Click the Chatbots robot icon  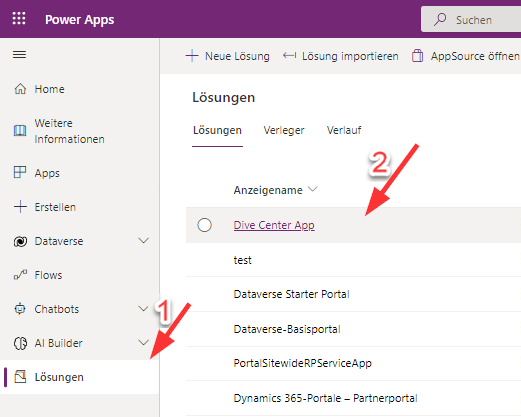[x=20, y=309]
